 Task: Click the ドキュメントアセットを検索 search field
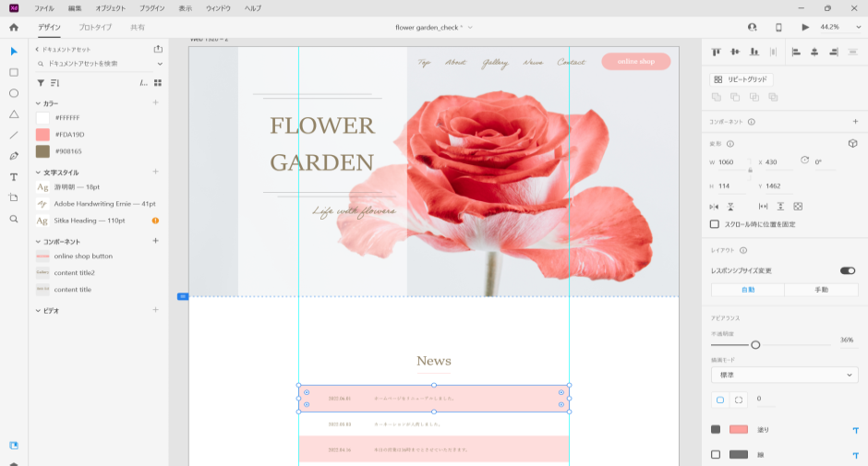pos(97,64)
